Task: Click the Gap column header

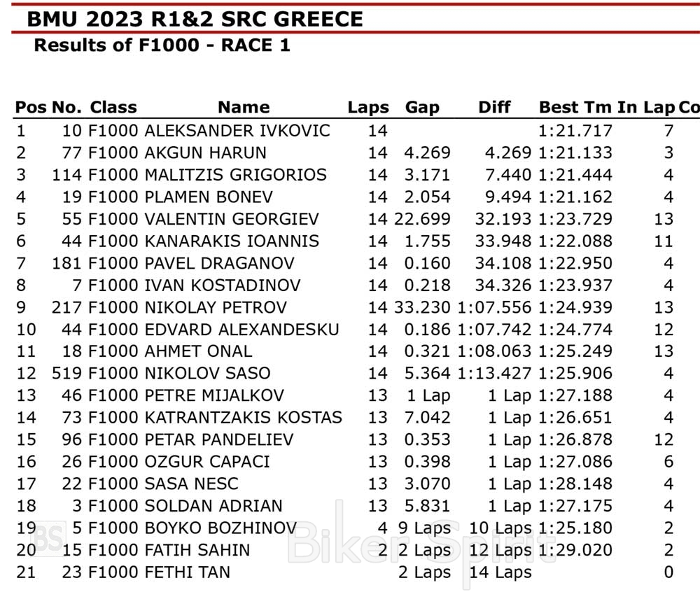Action: [x=422, y=108]
